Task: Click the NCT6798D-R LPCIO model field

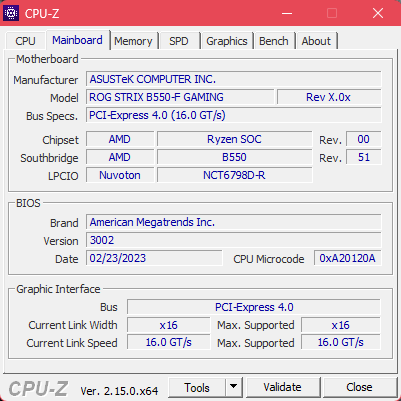Action: point(234,175)
